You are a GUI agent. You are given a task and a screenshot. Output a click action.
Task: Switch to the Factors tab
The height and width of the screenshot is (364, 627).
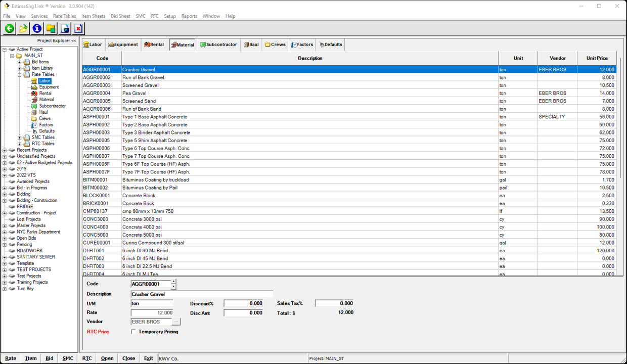tap(302, 44)
